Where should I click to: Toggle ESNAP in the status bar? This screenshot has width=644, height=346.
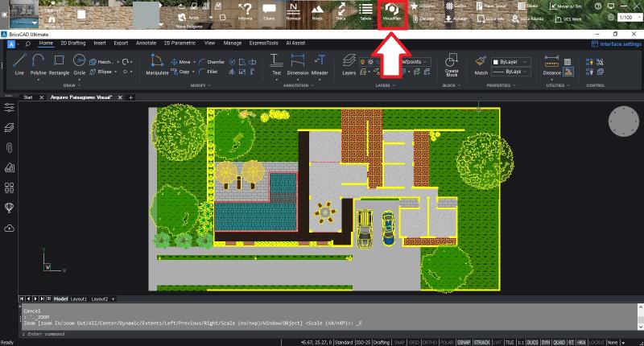(464, 342)
